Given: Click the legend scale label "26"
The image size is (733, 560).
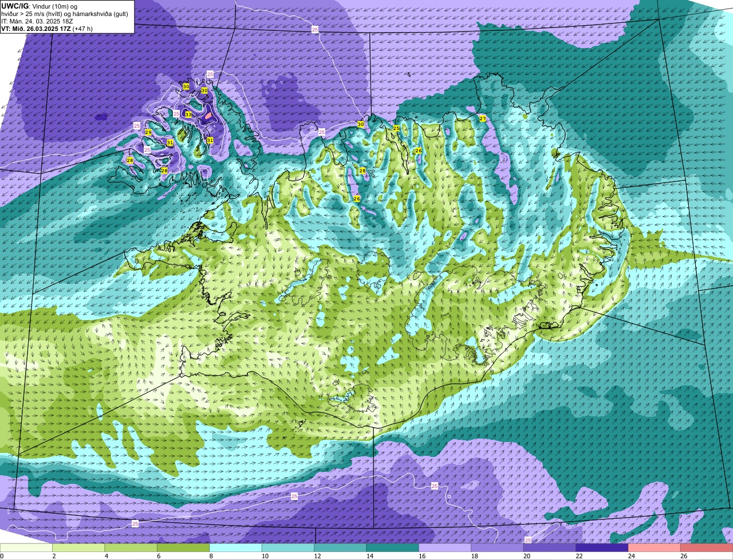Looking at the screenshot, I should pos(684,556).
